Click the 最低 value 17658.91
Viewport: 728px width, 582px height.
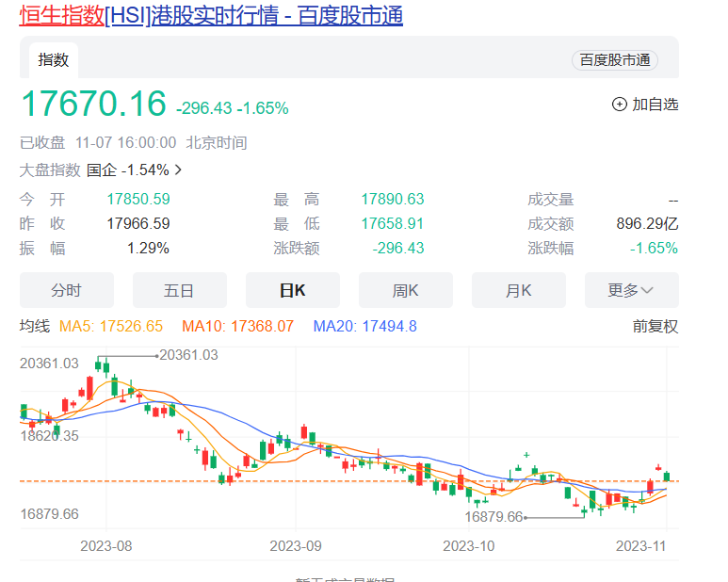pyautogui.click(x=393, y=224)
